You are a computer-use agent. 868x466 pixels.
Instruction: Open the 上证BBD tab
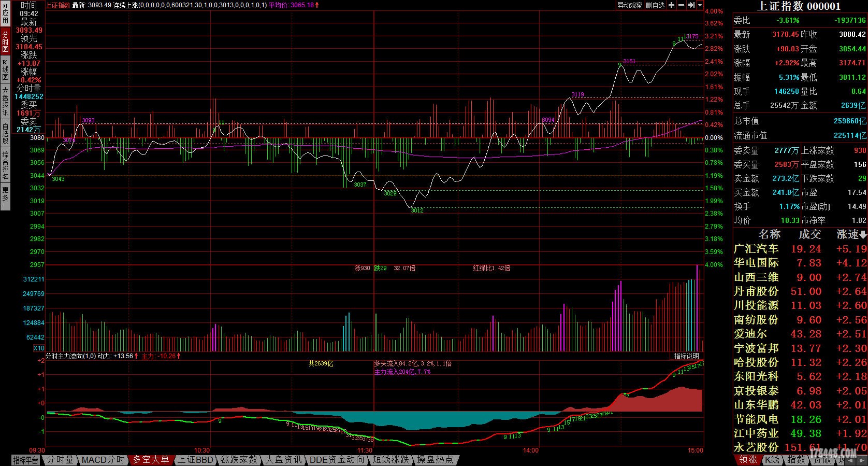(x=195, y=460)
